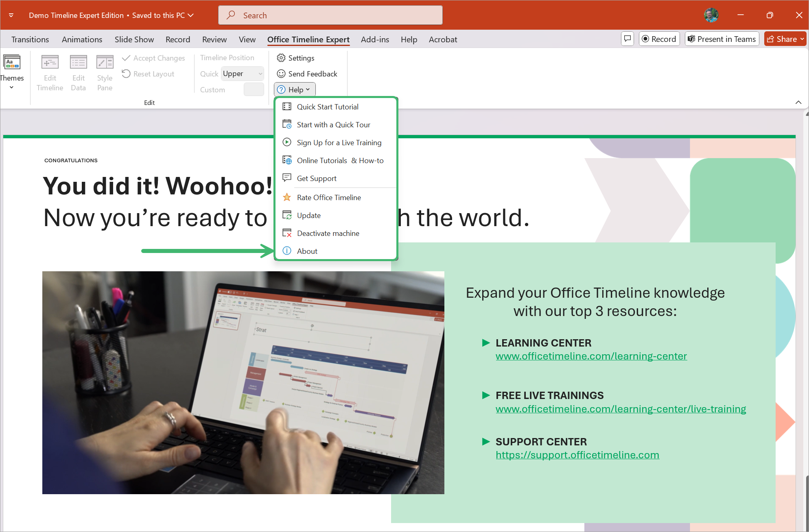Click the Comments speech bubble icon
Image resolution: width=809 pixels, height=532 pixels.
click(x=628, y=39)
